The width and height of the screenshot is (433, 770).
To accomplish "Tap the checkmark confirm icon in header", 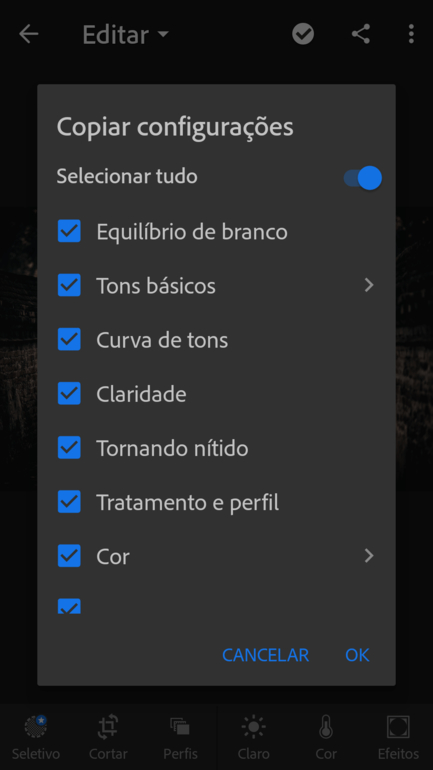I will tap(303, 34).
